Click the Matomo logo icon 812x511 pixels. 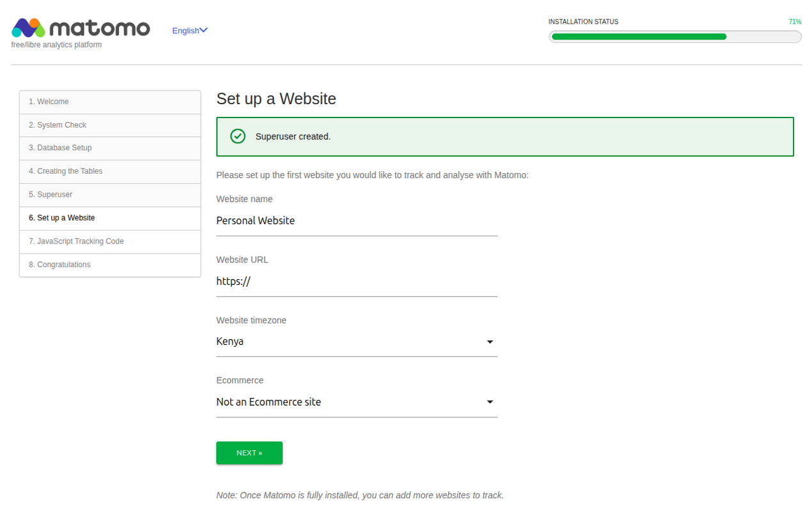click(x=28, y=28)
